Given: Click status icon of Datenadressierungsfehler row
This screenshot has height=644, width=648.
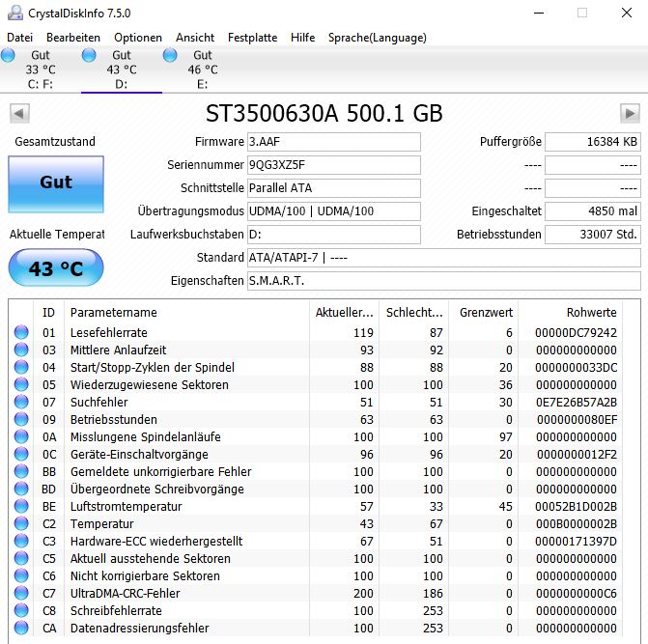Looking at the screenshot, I should pyautogui.click(x=21, y=627).
